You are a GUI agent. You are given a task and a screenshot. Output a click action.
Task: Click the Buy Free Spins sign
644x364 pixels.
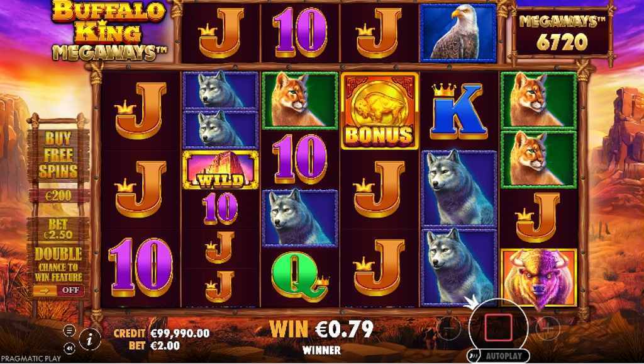click(58, 155)
